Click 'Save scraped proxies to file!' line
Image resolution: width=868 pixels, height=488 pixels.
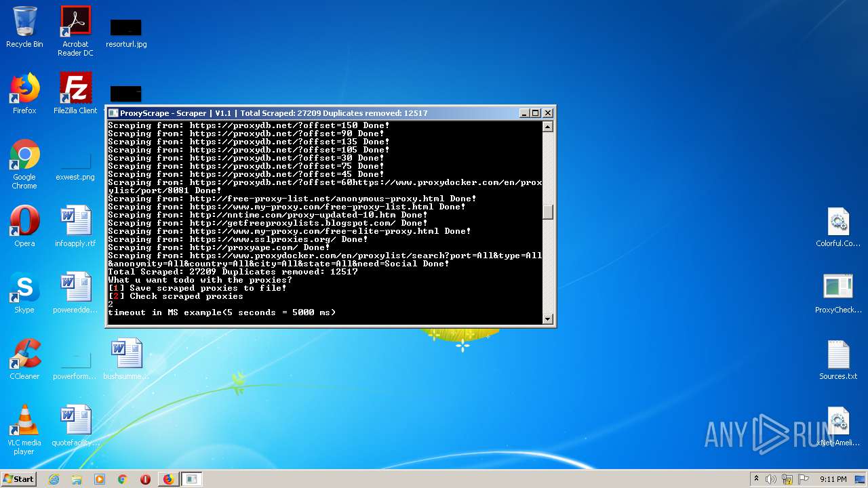coord(197,288)
